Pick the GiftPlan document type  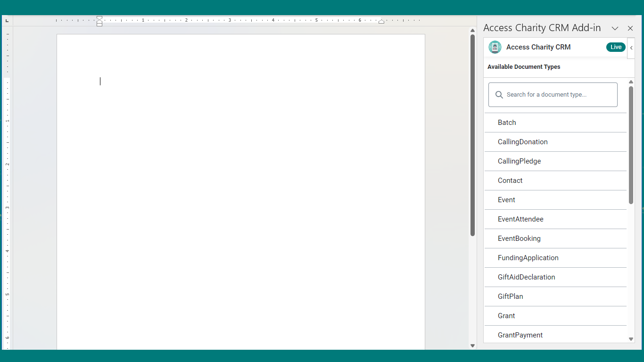[x=555, y=296]
